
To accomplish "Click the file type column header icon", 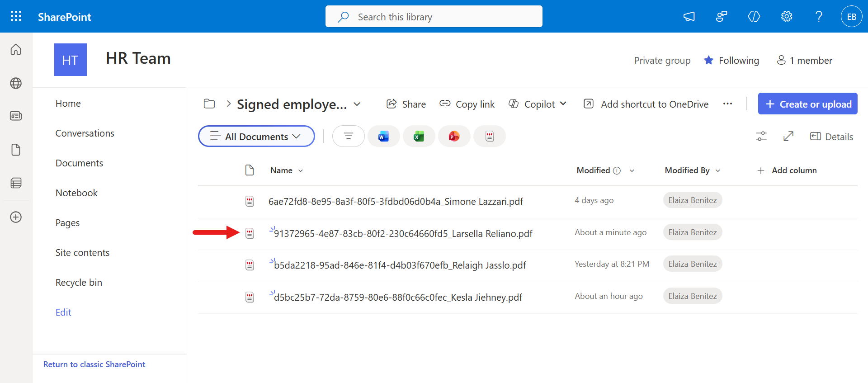I will pos(250,170).
